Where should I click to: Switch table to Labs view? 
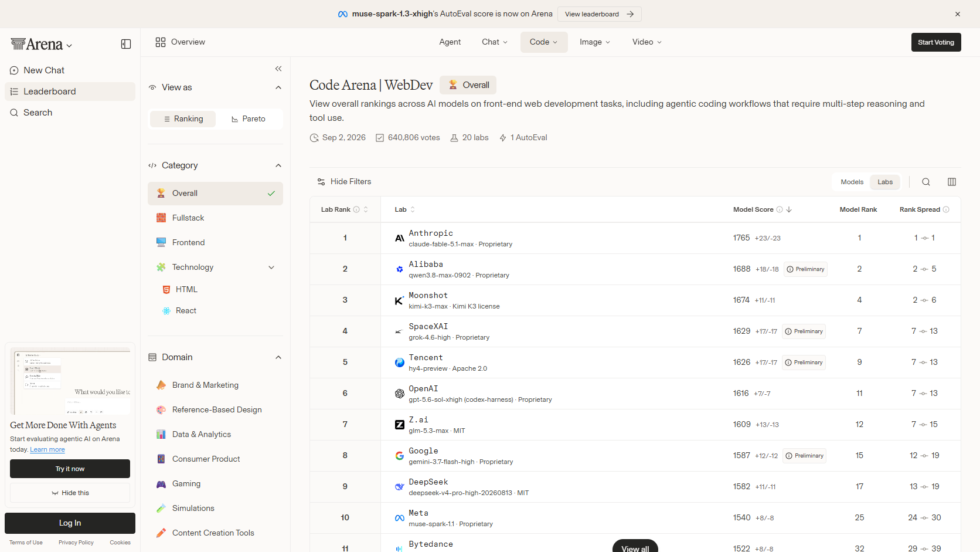point(885,182)
